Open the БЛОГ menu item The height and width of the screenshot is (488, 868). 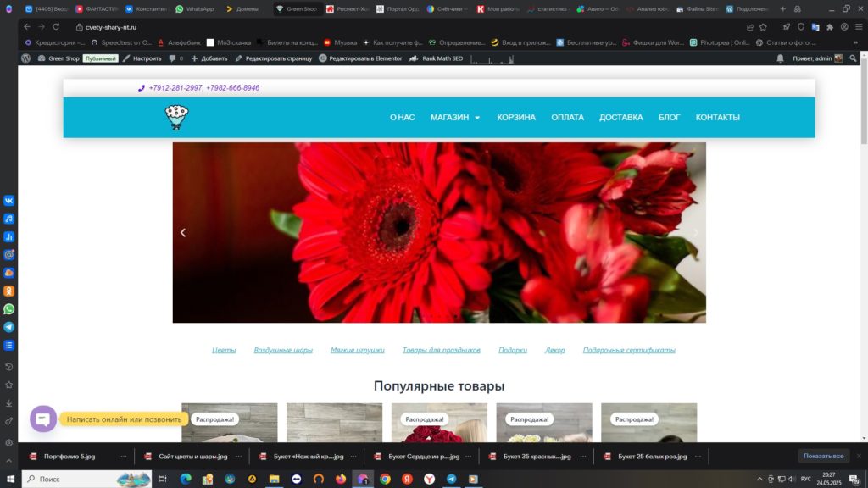[x=669, y=117]
